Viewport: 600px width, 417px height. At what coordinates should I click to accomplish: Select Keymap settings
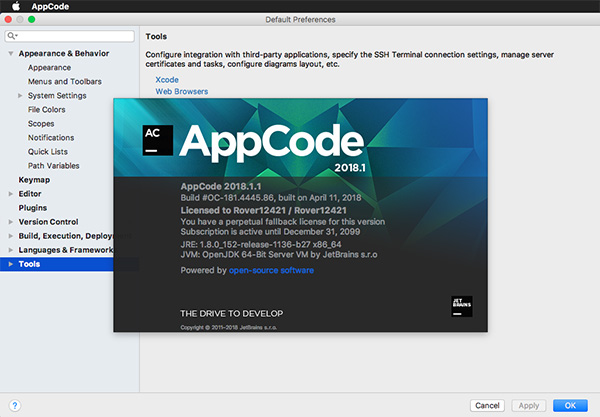click(x=34, y=180)
